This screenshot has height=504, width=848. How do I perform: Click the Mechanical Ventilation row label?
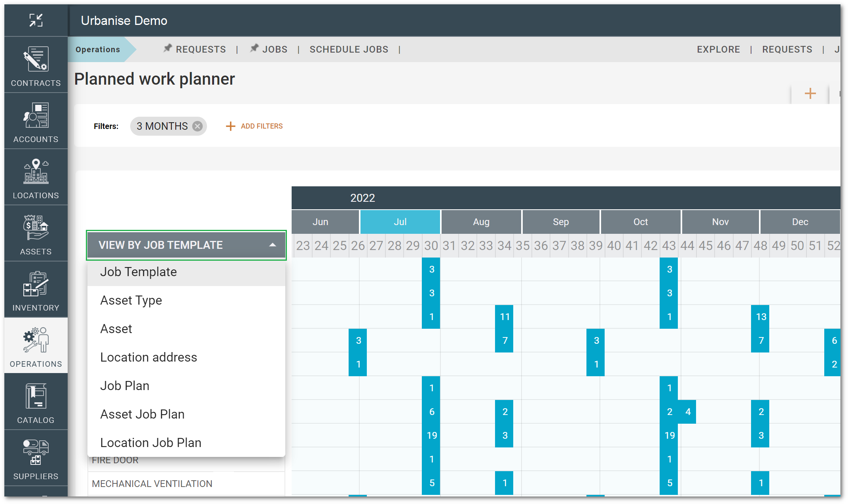pos(152,483)
